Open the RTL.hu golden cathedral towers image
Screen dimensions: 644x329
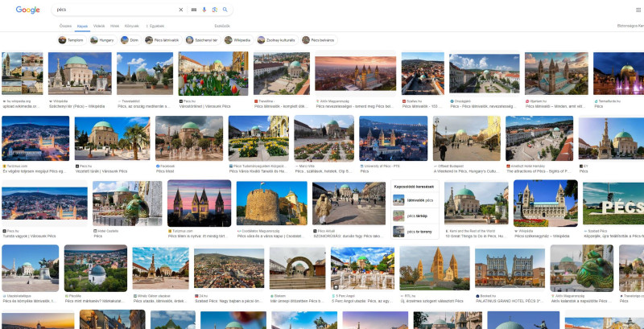tap(435, 268)
